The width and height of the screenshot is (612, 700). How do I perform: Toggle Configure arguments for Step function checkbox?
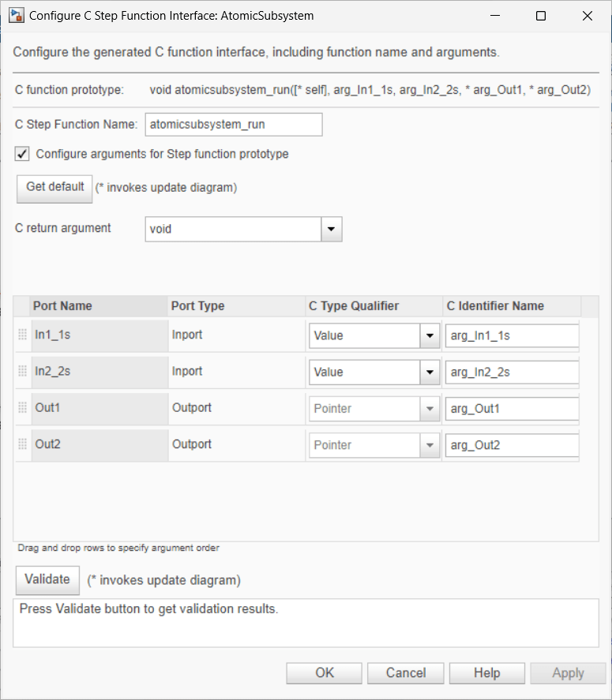(23, 154)
